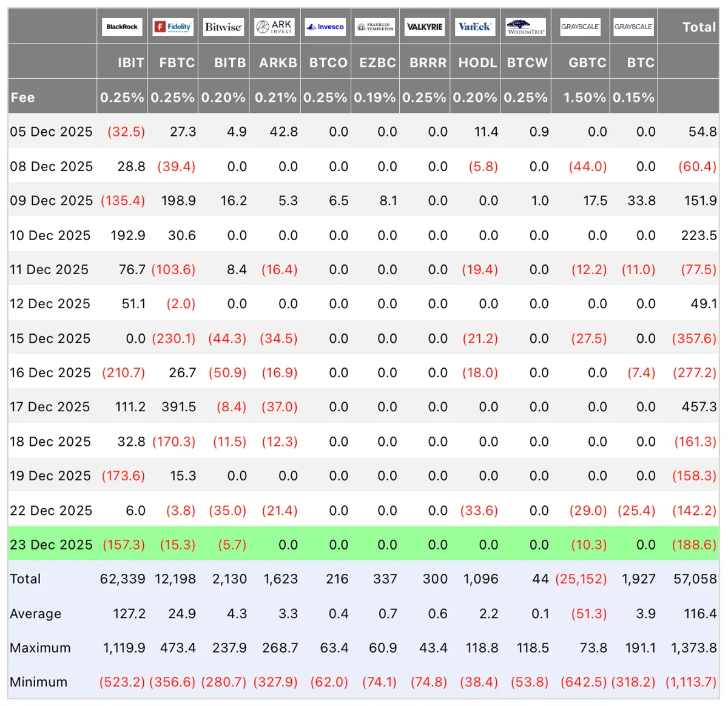The width and height of the screenshot is (728, 706).
Task: Click the ARK Invest logo
Action: [x=274, y=27]
